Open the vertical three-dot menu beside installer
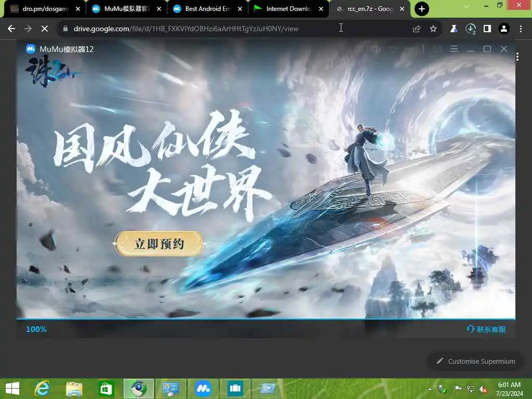Image resolution: width=532 pixels, height=399 pixels. [517, 57]
